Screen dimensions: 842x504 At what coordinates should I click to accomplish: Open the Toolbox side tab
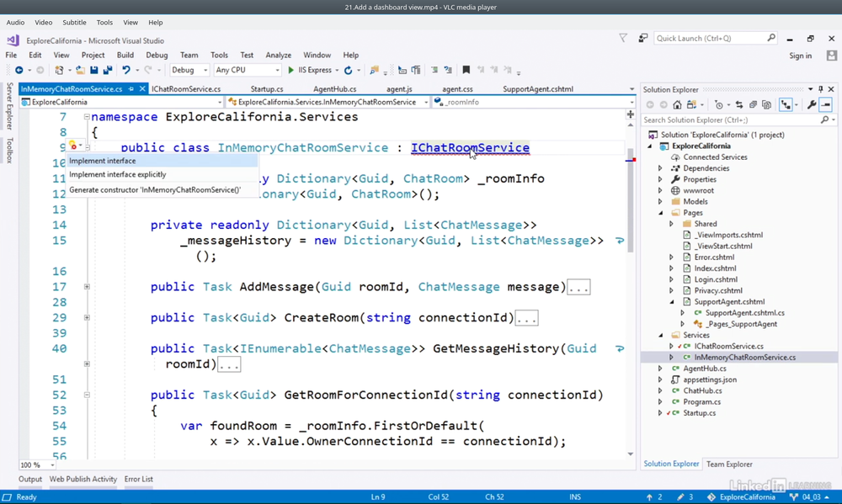pos(9,151)
